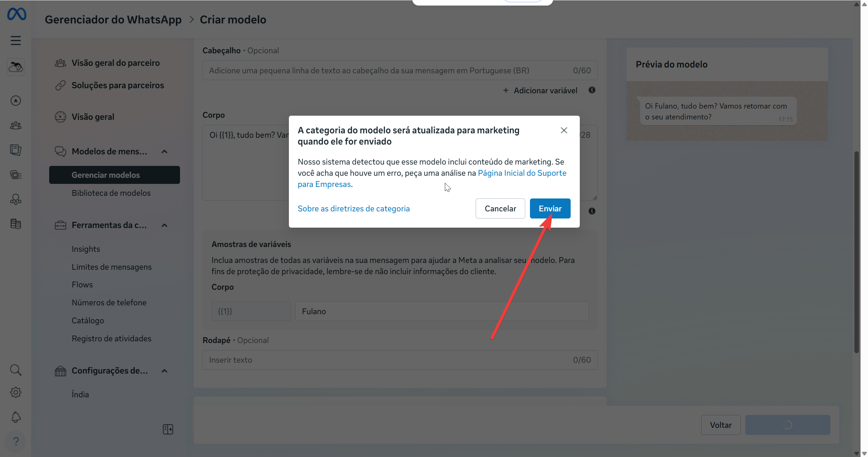The height and width of the screenshot is (457, 868).
Task: Click the notifications bell icon
Action: click(16, 417)
